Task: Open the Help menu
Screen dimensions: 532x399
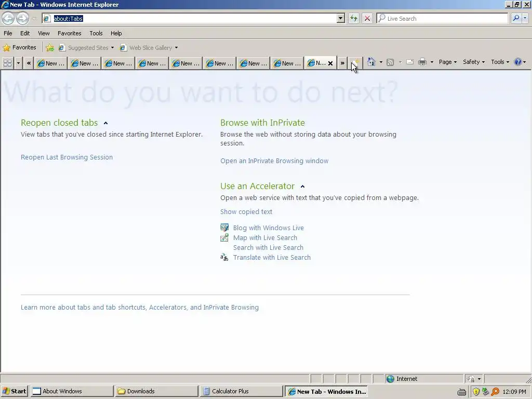Action: 116,33
